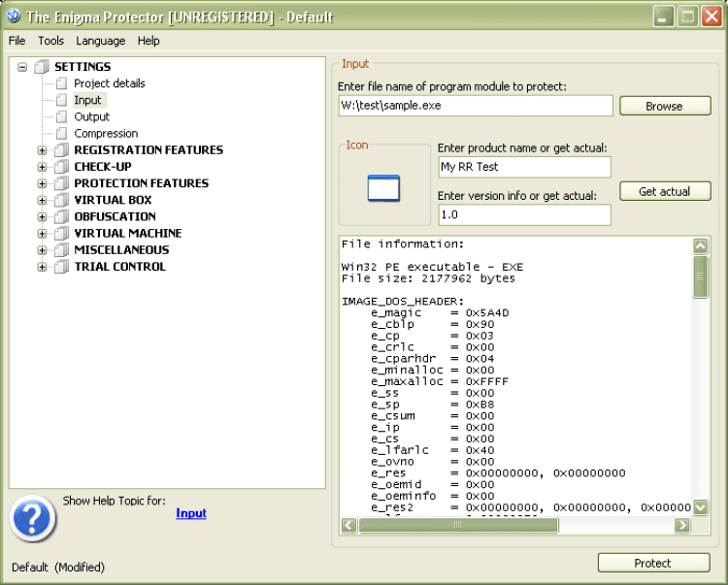Expand the VIRTUAL MACHINE tree node

click(x=43, y=234)
